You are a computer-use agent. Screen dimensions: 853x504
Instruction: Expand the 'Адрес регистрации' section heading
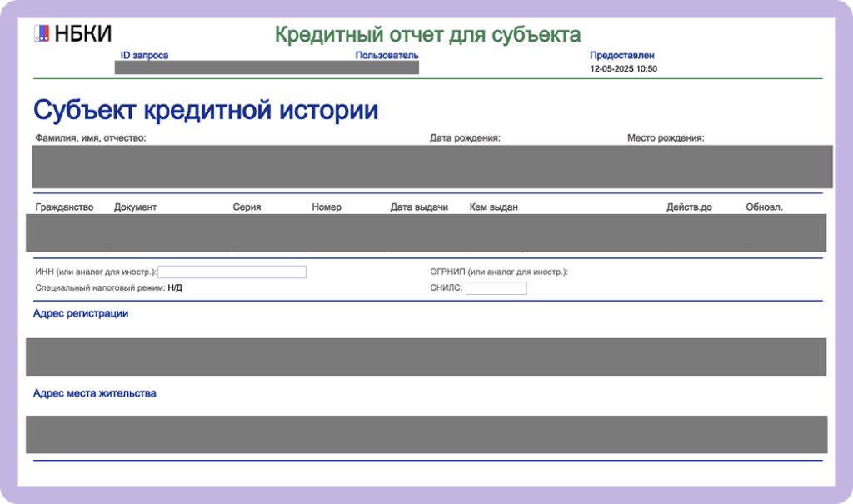pyautogui.click(x=80, y=313)
